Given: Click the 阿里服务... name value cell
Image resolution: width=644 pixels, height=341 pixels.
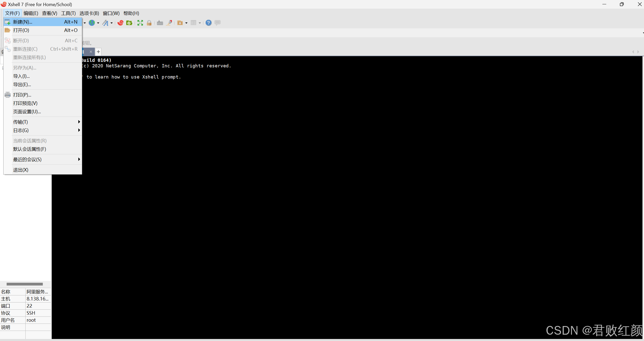Looking at the screenshot, I should (x=38, y=292).
